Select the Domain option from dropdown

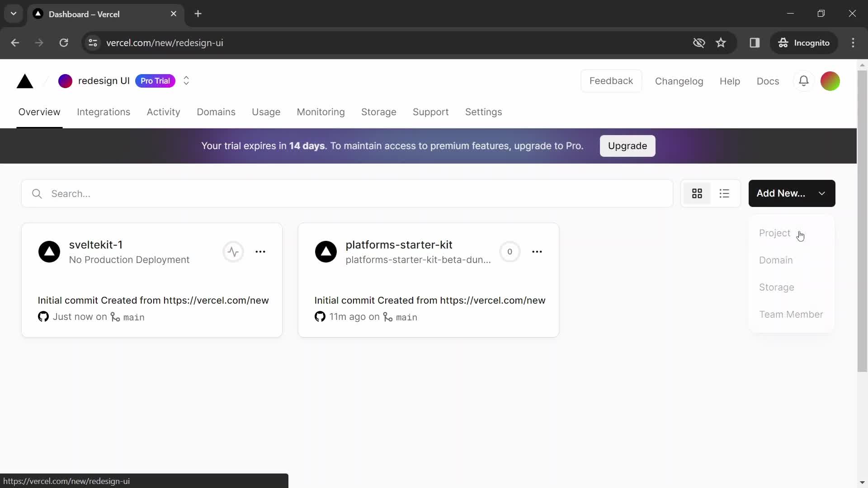tap(776, 260)
